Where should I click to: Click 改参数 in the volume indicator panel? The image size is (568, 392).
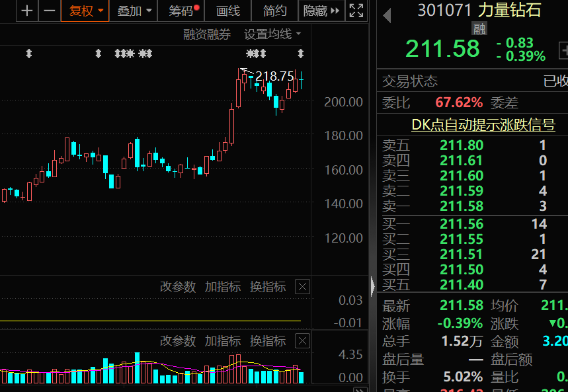178,341
